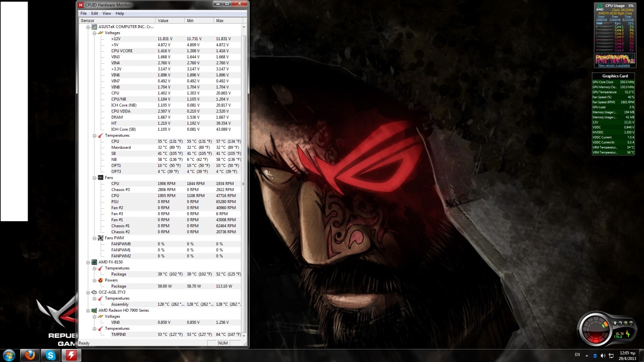Click the HWMonitor title bar icon
Viewport: 644px width, 362px height.
(x=81, y=5)
